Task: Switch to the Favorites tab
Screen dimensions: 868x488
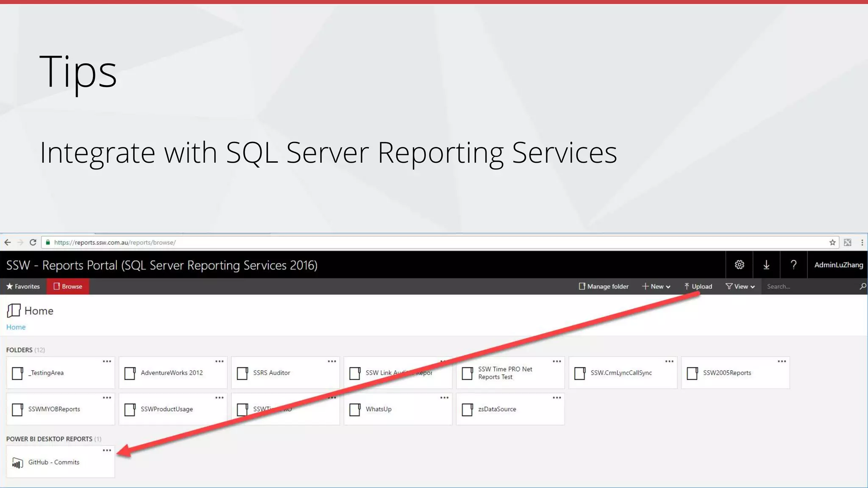Action: click(23, 286)
